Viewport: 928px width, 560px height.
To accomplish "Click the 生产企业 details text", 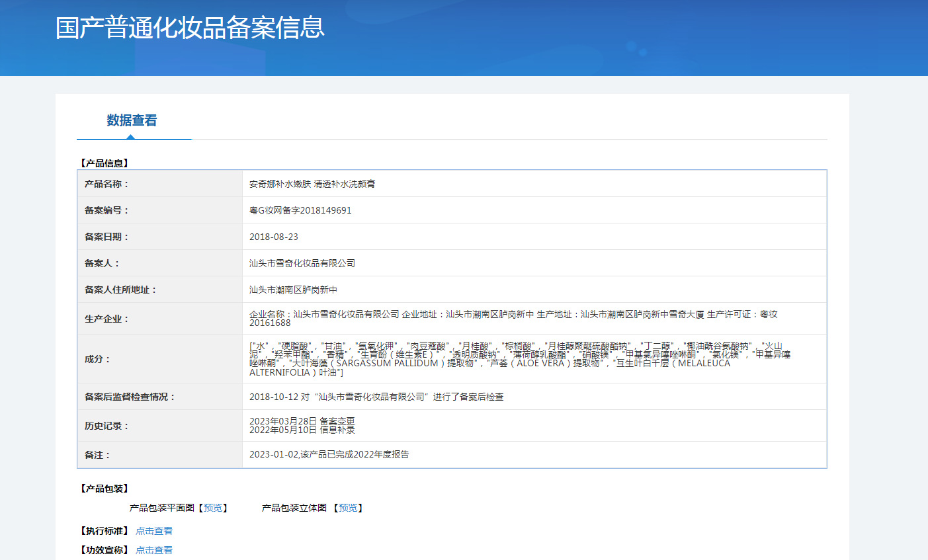I will click(x=513, y=319).
